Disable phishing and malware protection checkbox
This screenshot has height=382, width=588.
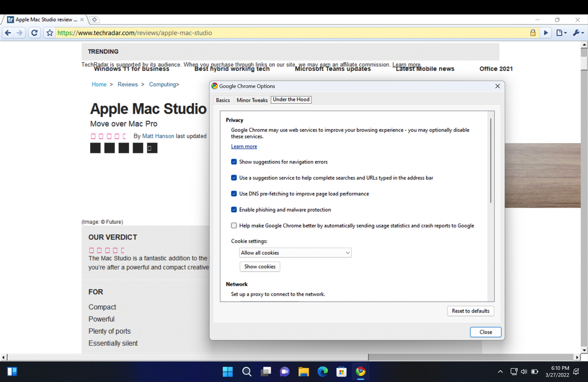234,210
